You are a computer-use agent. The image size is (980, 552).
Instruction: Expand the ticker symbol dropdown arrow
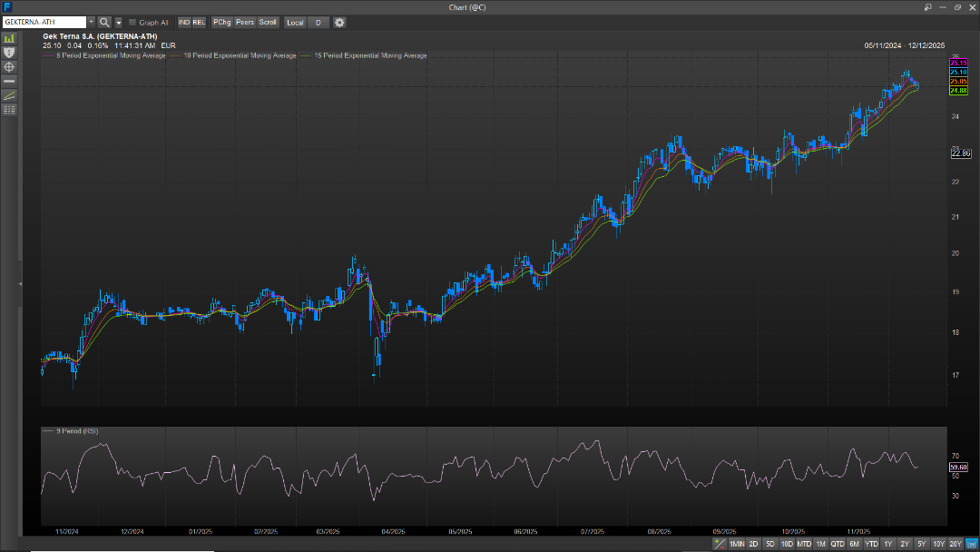[x=91, y=22]
